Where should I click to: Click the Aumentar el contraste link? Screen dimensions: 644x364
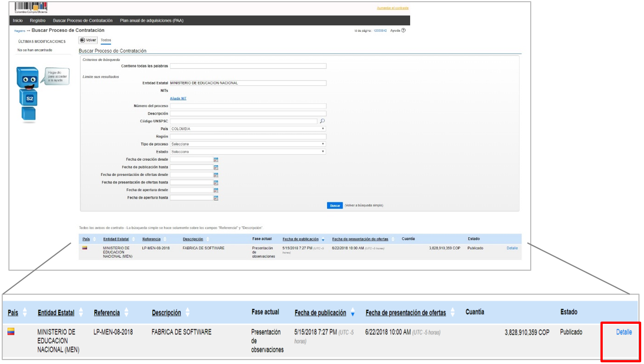coord(393,8)
